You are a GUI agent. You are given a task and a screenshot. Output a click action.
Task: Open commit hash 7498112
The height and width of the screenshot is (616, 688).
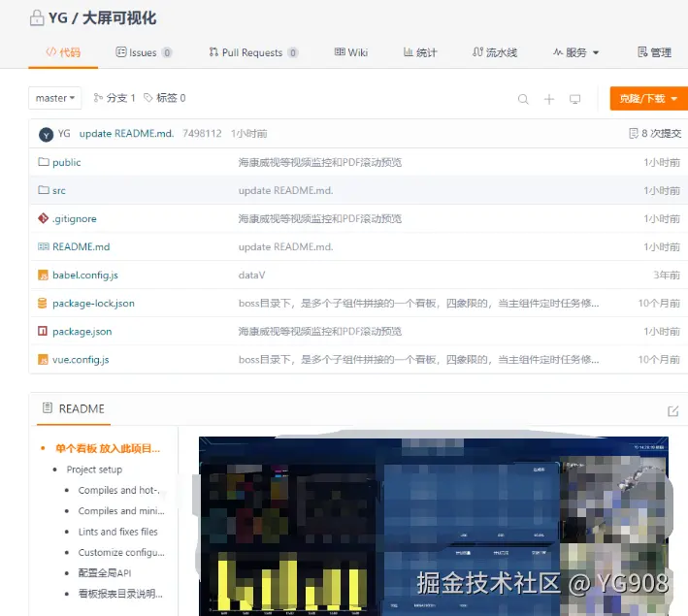[x=202, y=133]
